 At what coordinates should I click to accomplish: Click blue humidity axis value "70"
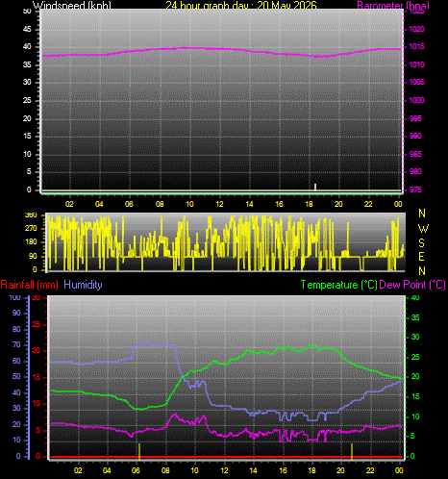(16, 344)
